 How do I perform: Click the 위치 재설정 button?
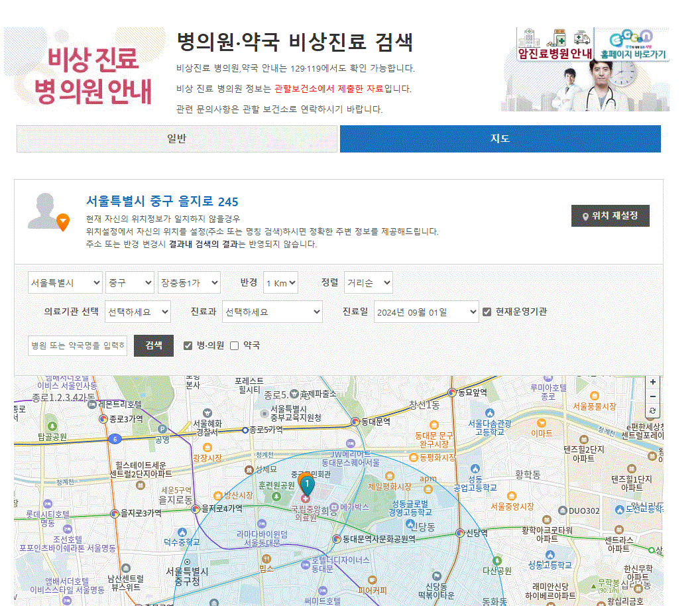pos(611,215)
